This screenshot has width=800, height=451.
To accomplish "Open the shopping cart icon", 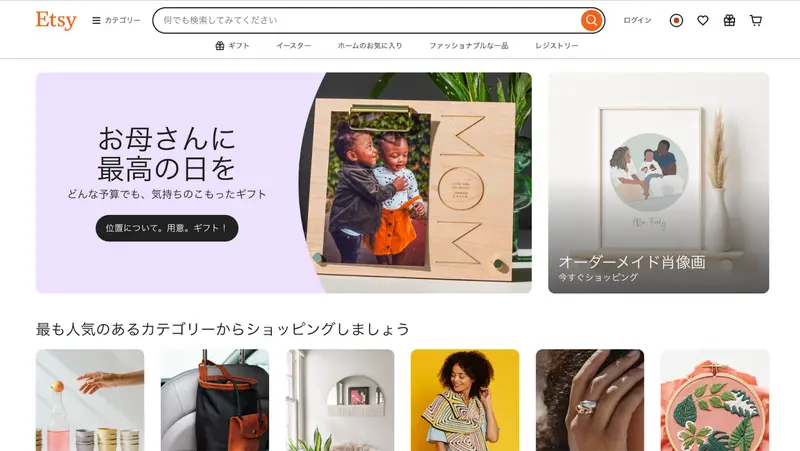I will click(756, 20).
